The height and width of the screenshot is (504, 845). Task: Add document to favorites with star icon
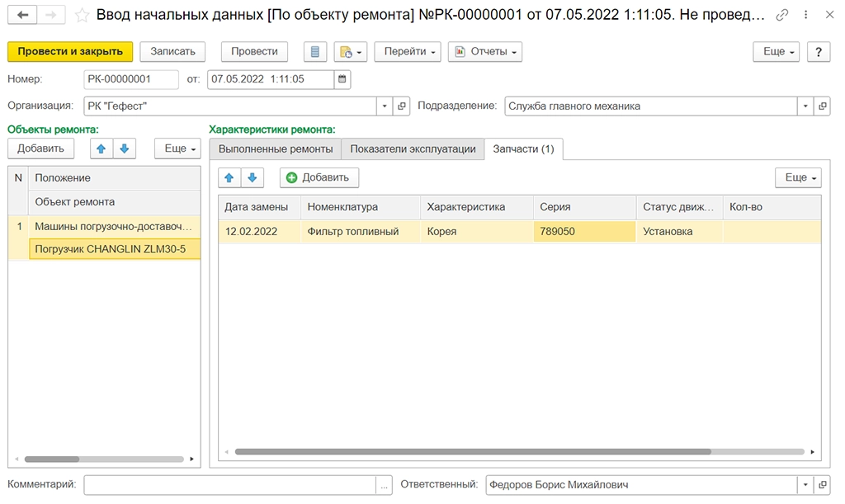click(x=82, y=15)
